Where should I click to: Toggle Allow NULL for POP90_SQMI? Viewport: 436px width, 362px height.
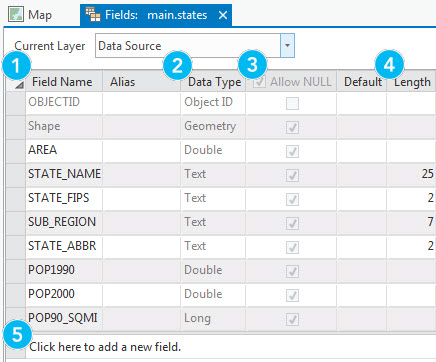(x=292, y=319)
